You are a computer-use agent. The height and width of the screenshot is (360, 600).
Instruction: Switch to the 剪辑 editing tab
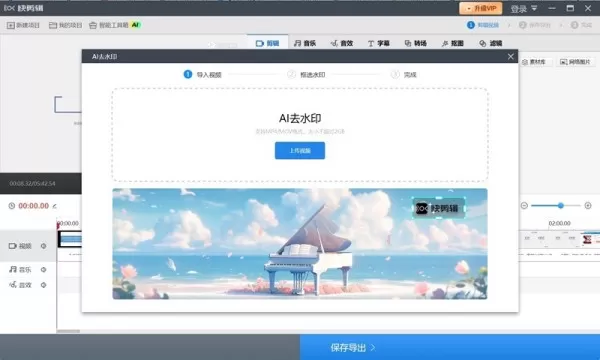click(x=267, y=43)
